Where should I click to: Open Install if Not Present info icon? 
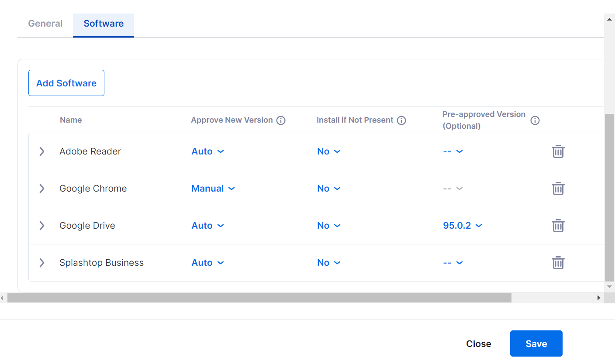tap(401, 120)
